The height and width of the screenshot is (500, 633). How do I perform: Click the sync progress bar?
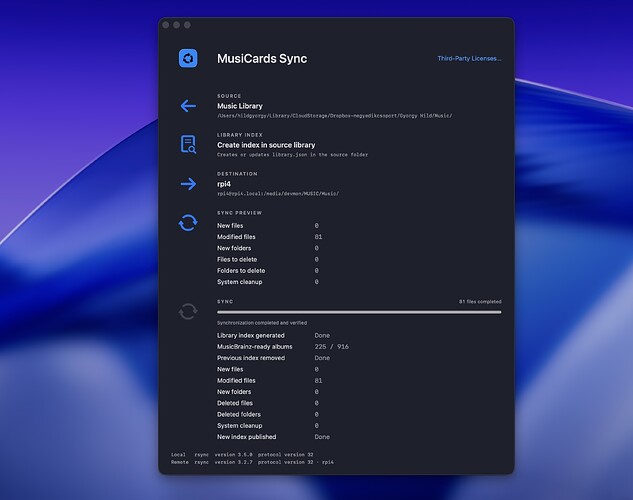[x=359, y=312]
